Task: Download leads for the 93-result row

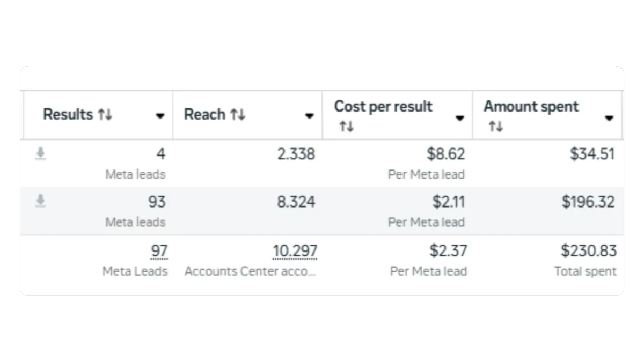Action: click(x=40, y=202)
